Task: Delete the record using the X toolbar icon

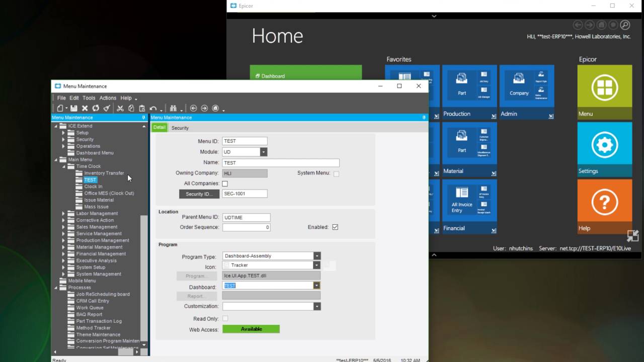Action: (x=85, y=108)
